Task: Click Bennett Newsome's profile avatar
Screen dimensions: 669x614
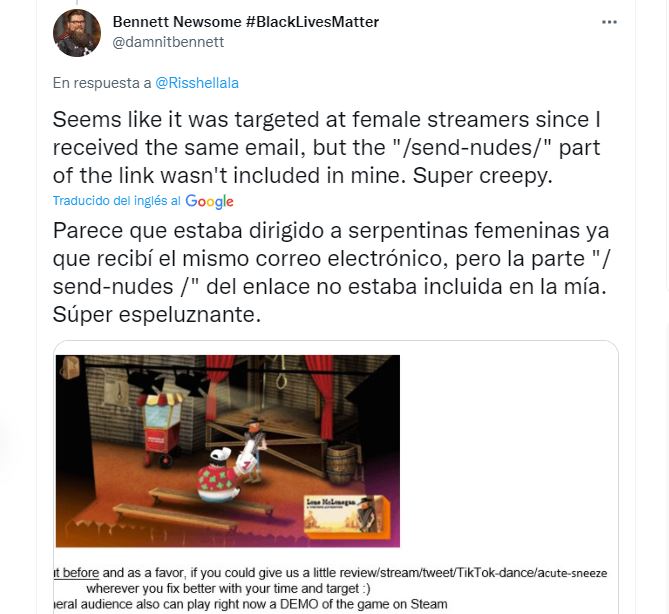Action: 77,33
